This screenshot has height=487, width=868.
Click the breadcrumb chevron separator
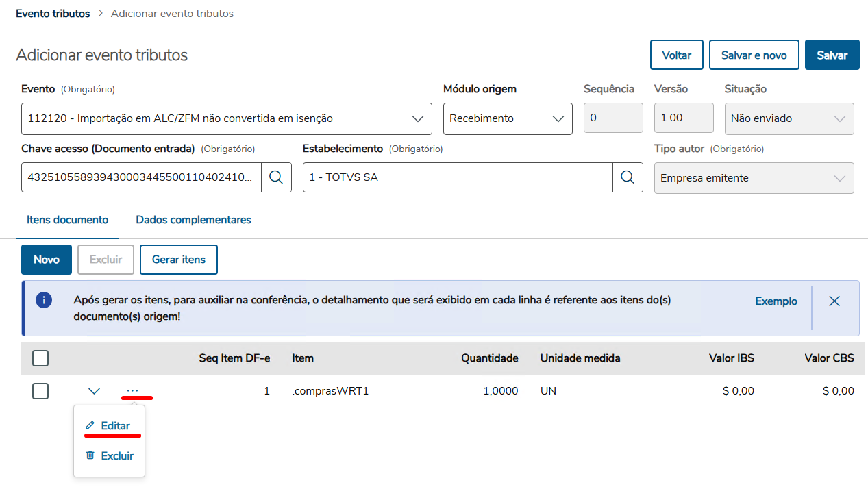(x=100, y=14)
